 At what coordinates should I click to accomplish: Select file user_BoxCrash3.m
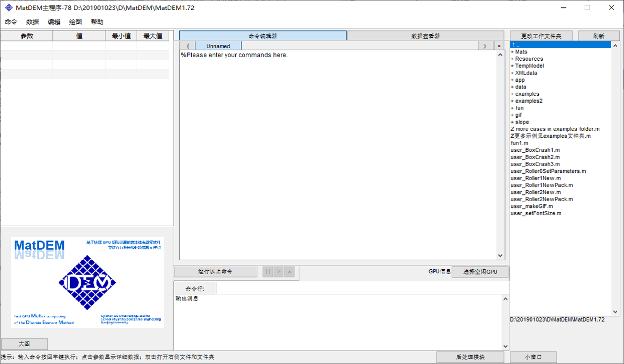(560, 164)
